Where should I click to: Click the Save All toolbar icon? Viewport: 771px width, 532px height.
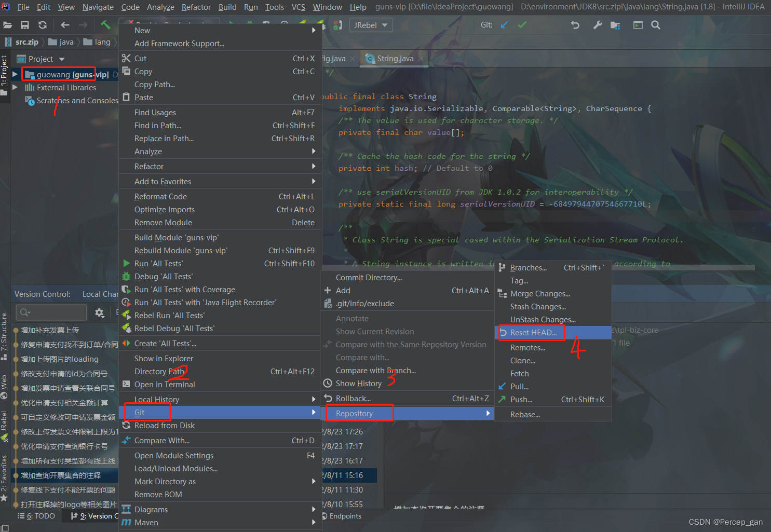coord(25,25)
